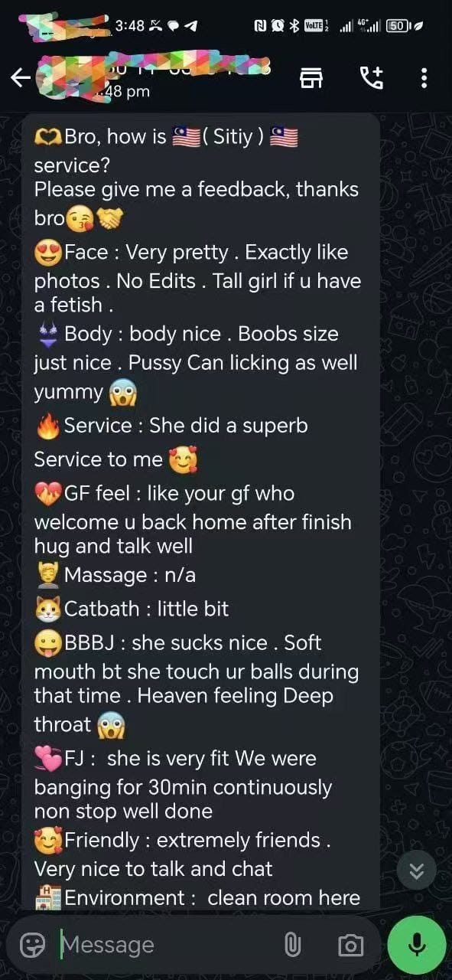Tap the 'Catbath : little bit' line
452x980 pixels.
tap(132, 609)
